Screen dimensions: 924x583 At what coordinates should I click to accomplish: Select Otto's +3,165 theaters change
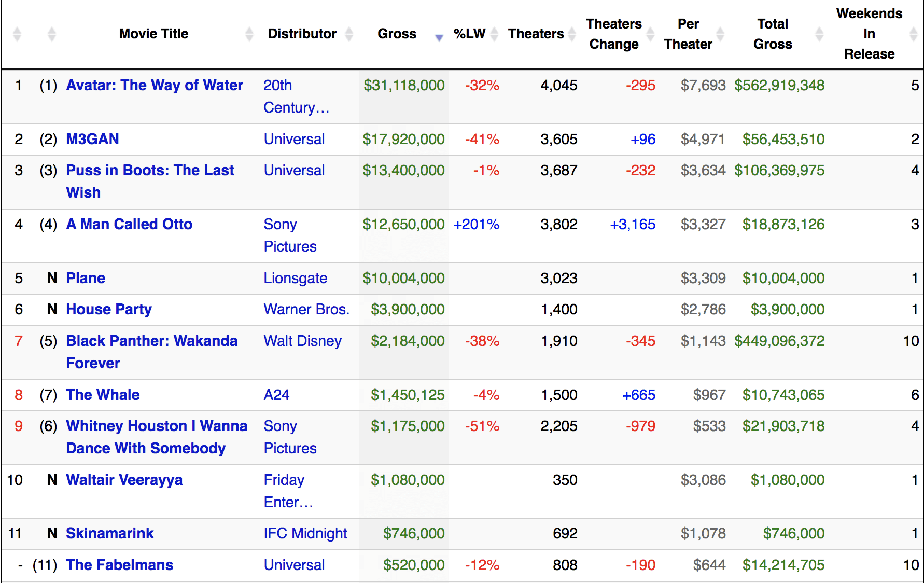point(633,224)
